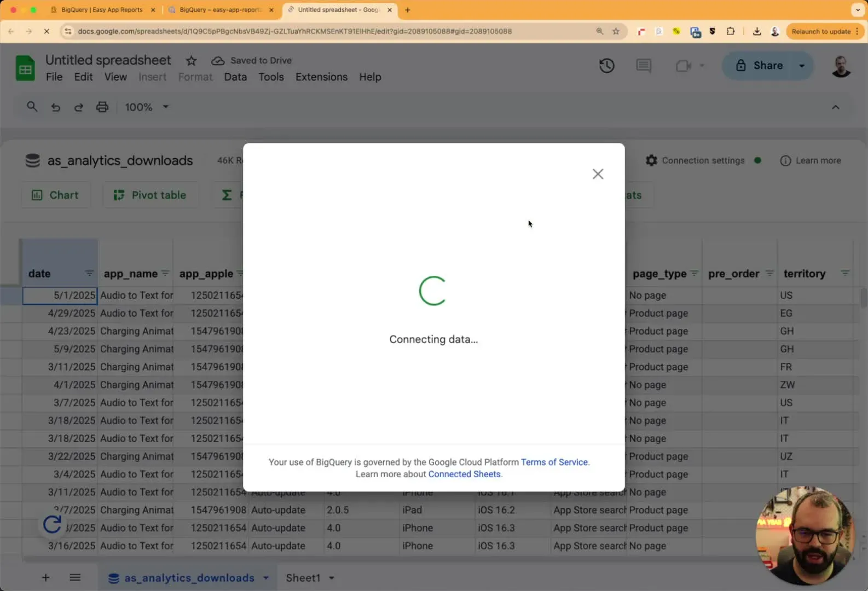Open Connection settings
The width and height of the screenshot is (868, 591).
click(695, 160)
